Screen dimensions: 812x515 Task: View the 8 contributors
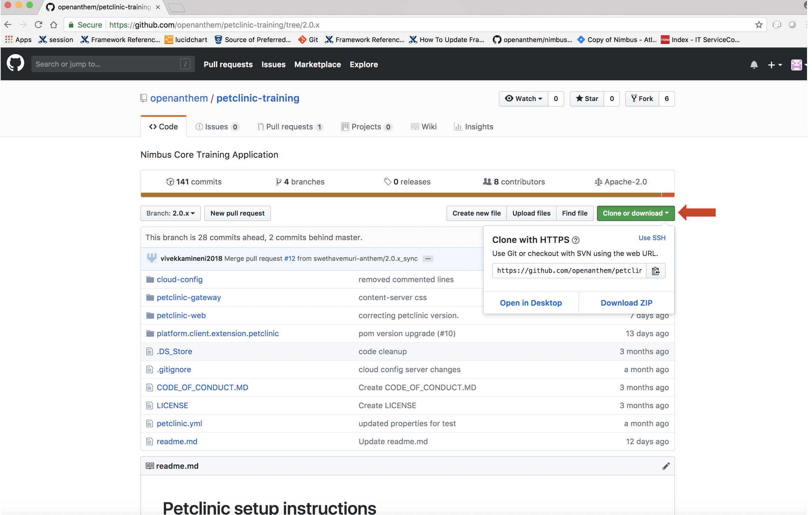514,182
